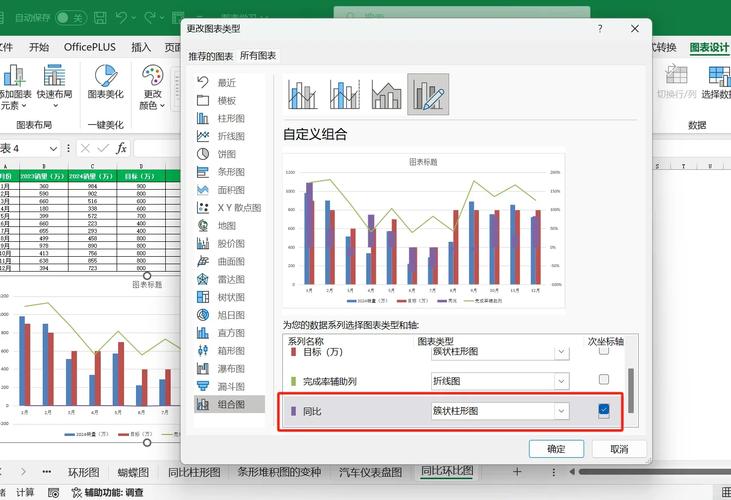Choose 直方图 histogram category
Image resolution: width=731 pixels, height=500 pixels.
click(228, 333)
